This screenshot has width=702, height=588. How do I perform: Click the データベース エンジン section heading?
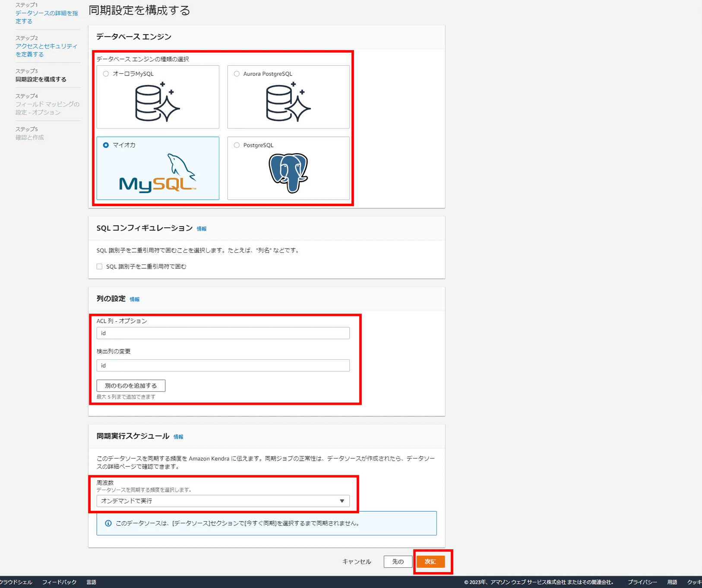pyautogui.click(x=134, y=37)
